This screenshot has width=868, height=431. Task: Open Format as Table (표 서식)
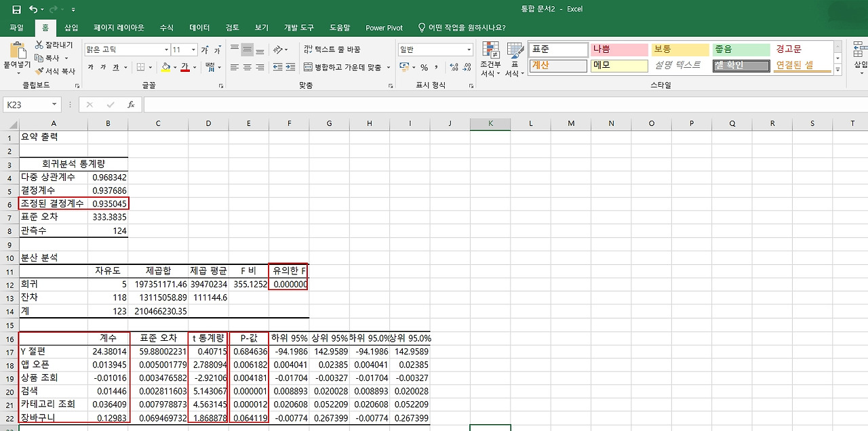[x=515, y=60]
